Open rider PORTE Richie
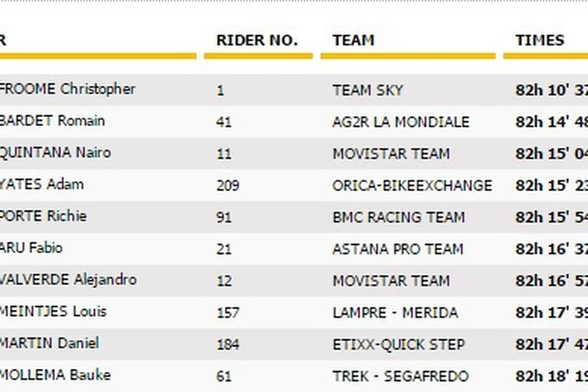The image size is (588, 392). tap(43, 216)
